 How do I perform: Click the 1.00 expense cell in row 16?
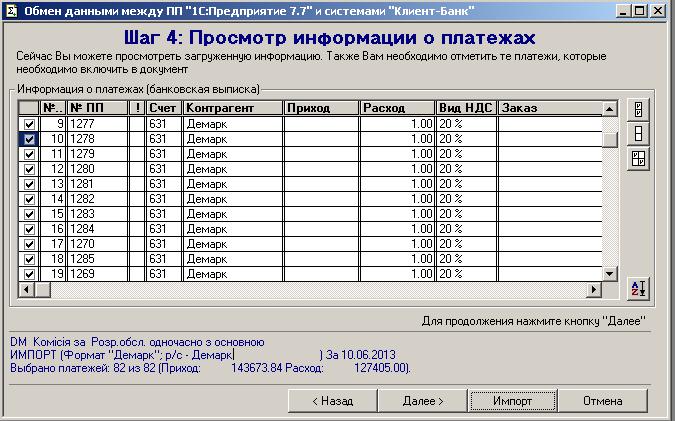(x=397, y=229)
